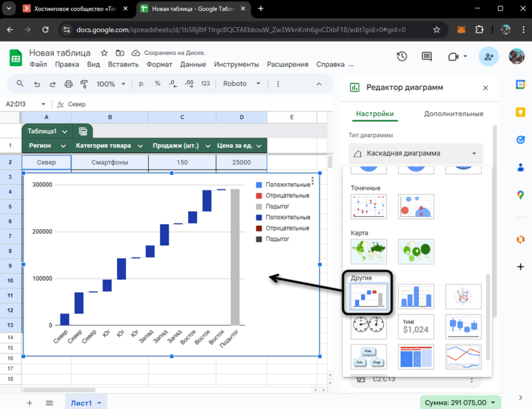Open the Формат menu

click(x=159, y=65)
